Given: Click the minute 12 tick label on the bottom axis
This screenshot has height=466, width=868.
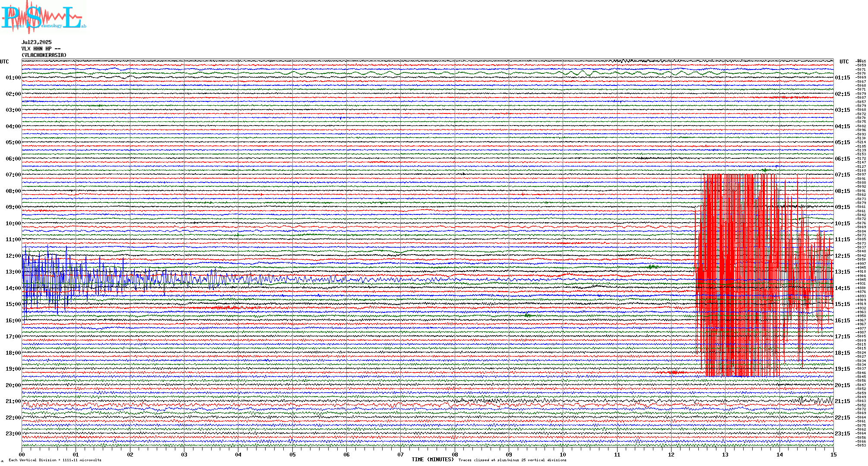Looking at the screenshot, I should pyautogui.click(x=672, y=454).
